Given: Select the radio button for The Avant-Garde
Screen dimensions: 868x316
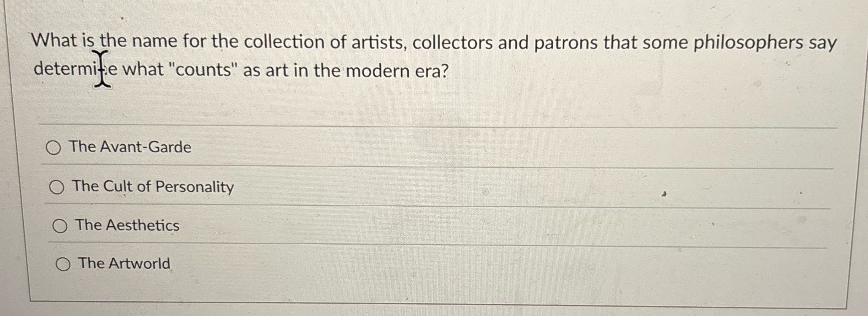Looking at the screenshot, I should pyautogui.click(x=55, y=147).
